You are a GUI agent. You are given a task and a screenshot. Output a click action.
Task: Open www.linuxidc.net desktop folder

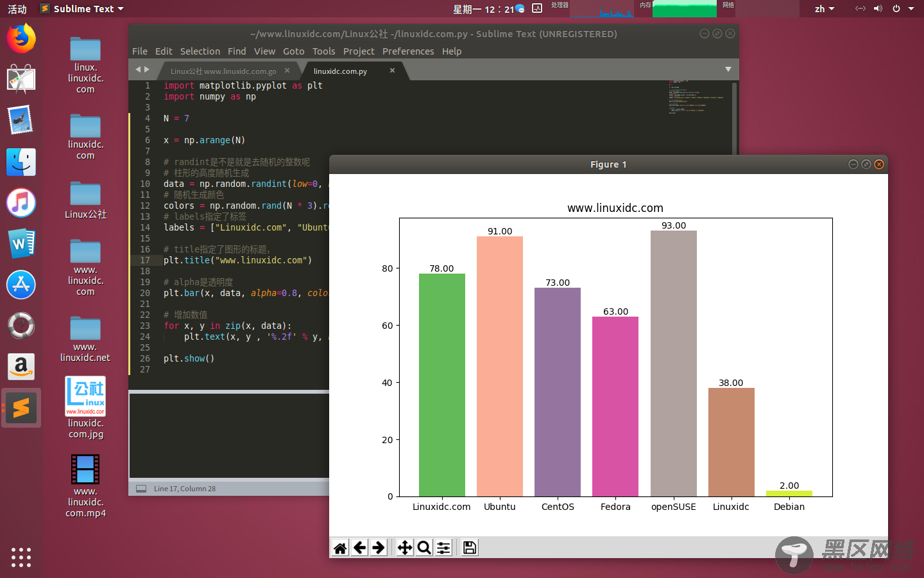[85, 339]
